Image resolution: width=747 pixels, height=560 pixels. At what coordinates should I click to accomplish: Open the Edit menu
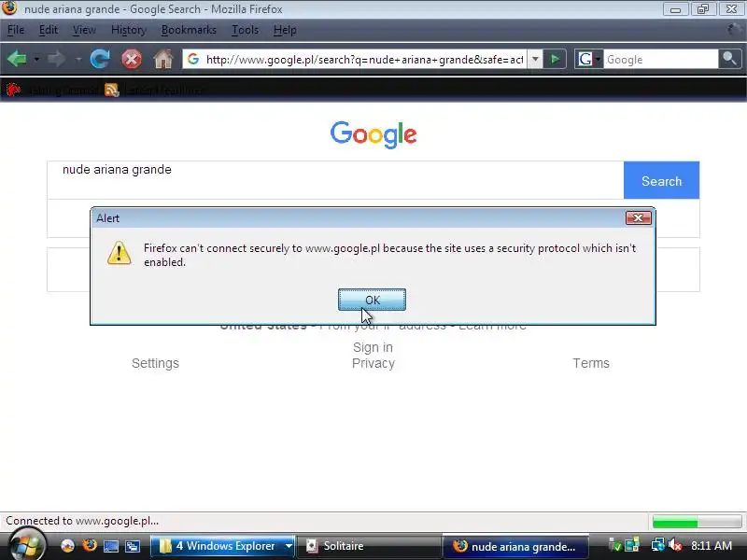click(49, 30)
